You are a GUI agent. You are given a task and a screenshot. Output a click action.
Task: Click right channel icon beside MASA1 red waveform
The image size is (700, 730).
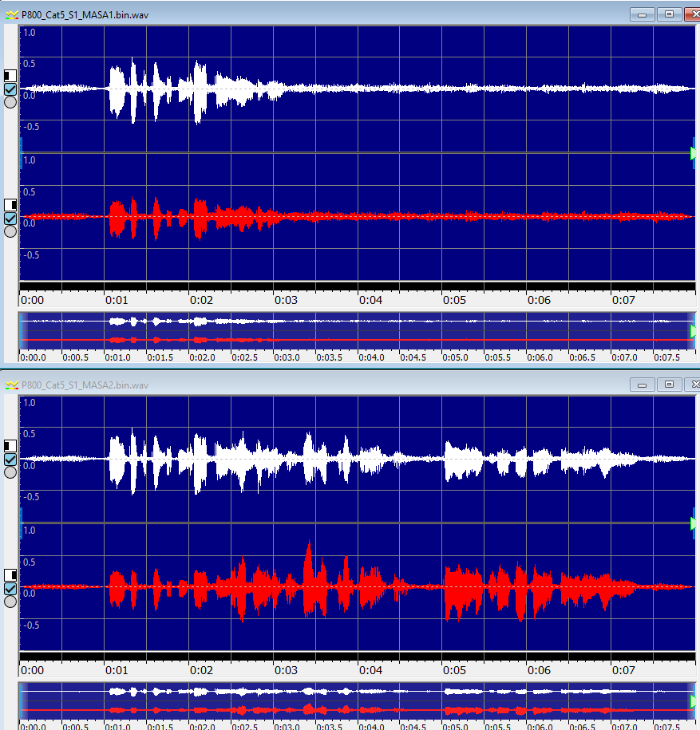(x=10, y=205)
